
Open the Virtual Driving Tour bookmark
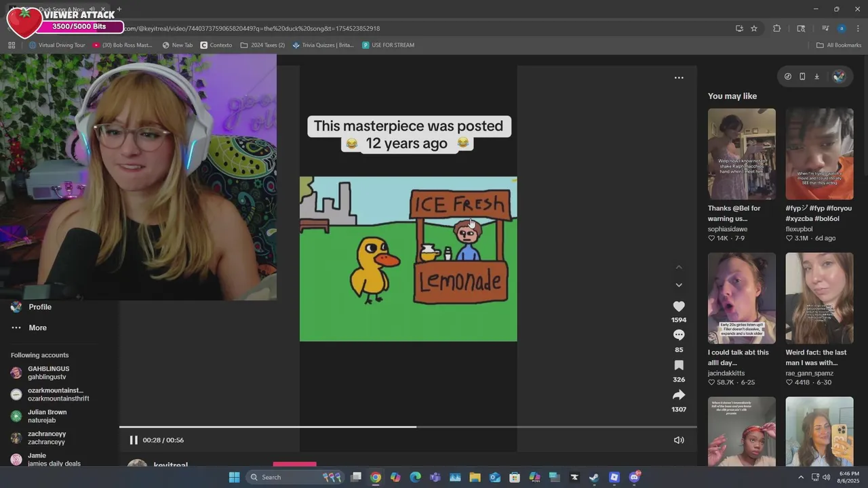57,45
